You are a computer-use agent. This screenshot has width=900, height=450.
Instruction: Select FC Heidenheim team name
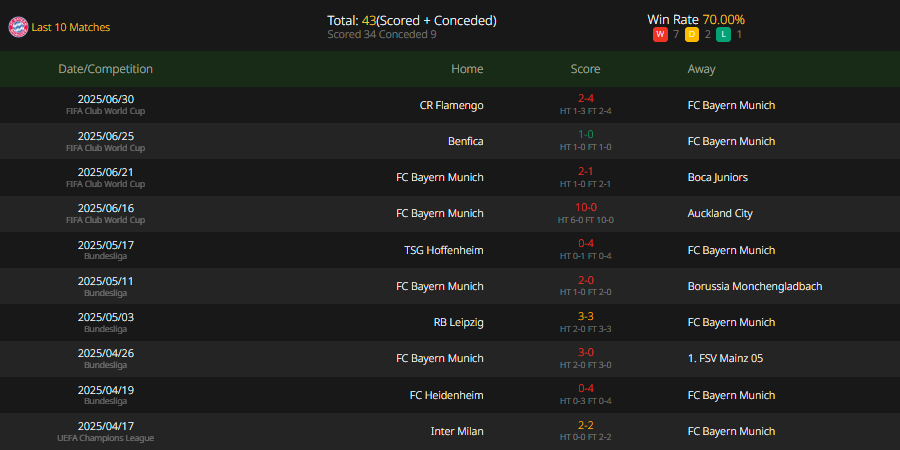pos(447,395)
